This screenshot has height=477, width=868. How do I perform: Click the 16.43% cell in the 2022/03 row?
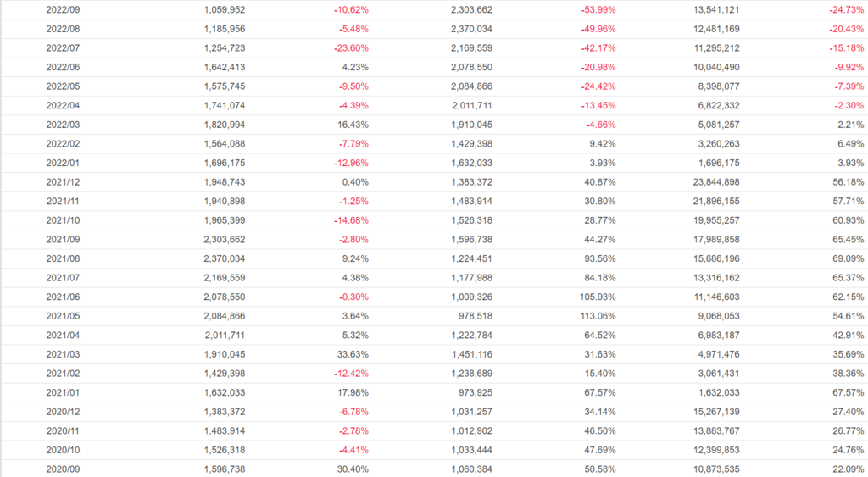click(x=352, y=125)
